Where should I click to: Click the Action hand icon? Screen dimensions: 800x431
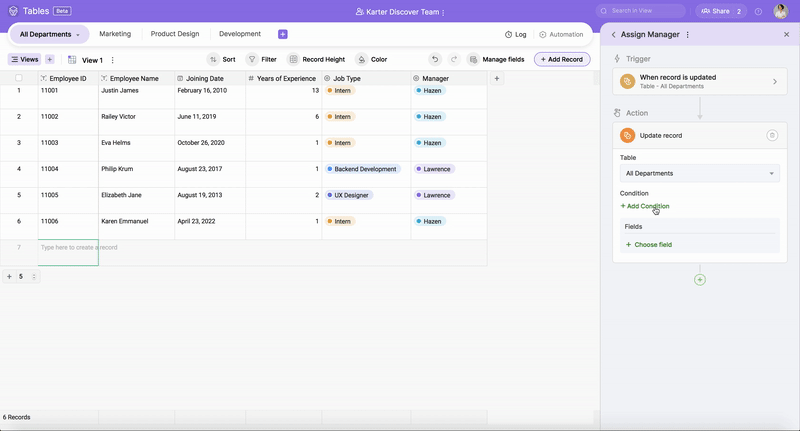[617, 113]
